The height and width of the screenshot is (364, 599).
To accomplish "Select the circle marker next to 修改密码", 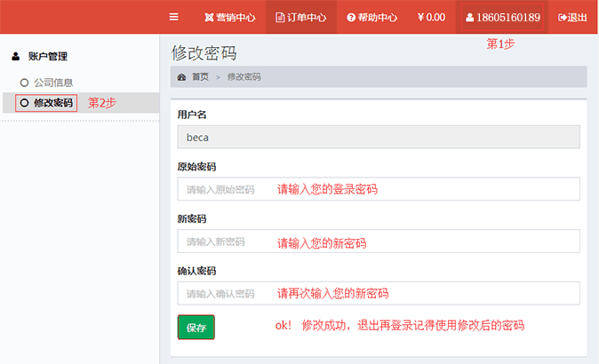I will click(24, 103).
